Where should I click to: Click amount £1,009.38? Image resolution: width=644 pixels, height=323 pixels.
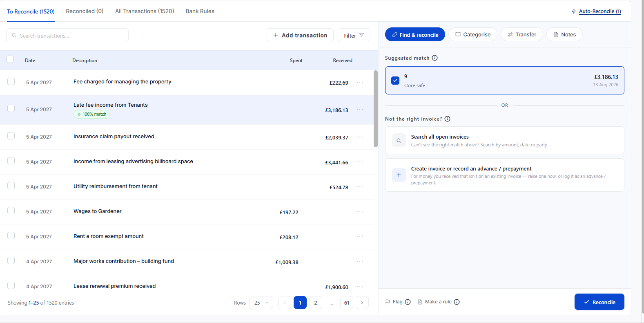[x=287, y=262]
